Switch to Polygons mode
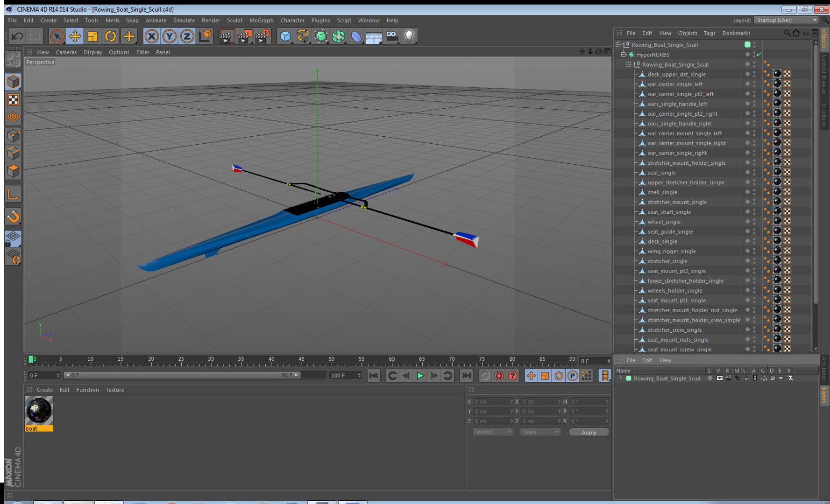Viewport: 830px width, 504px height. pos(13,171)
